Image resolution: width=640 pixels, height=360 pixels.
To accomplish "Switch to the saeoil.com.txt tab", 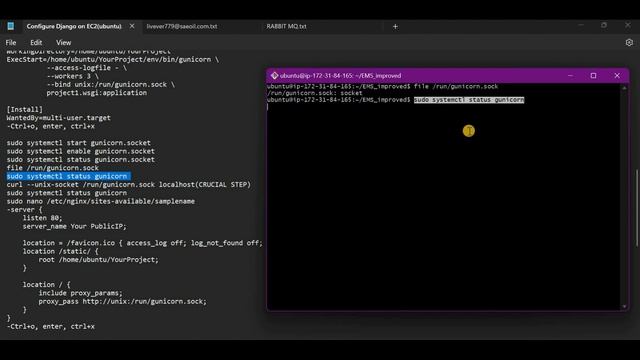I will tap(182, 26).
